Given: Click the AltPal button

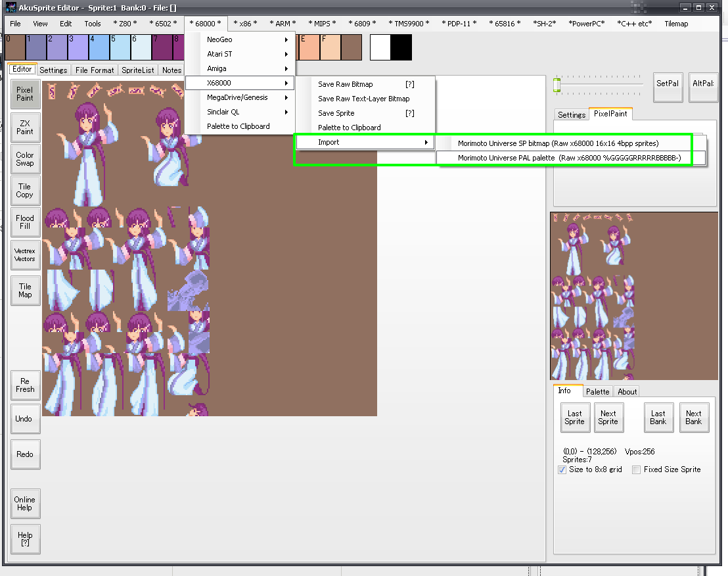Looking at the screenshot, I should 704,87.
